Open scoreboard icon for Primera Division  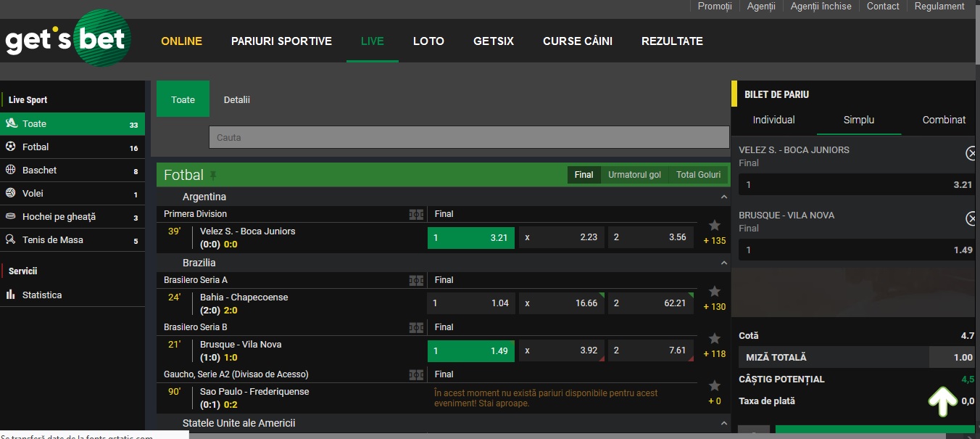[x=416, y=214]
